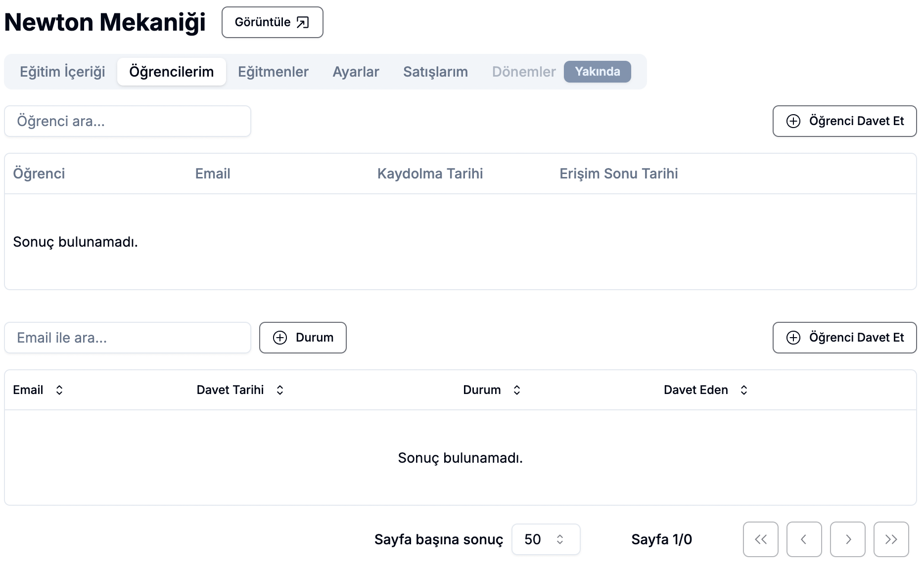Open the Eğitmenler tab

tap(273, 72)
